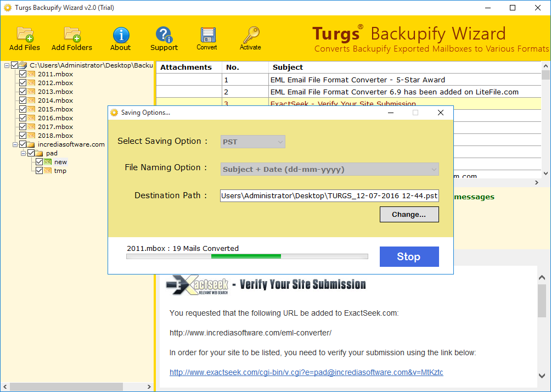551x392 pixels.
Task: Open the File Naming Option dropdown
Action: point(330,169)
